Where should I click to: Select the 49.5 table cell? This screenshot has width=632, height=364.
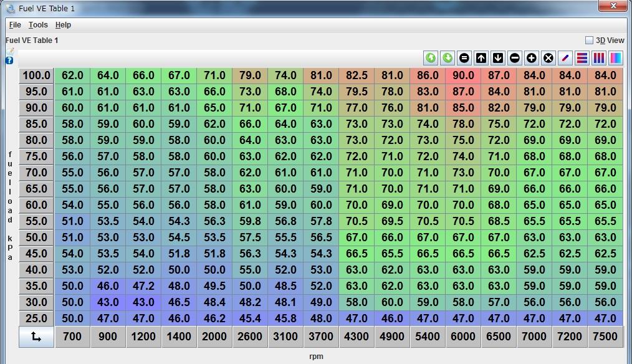coord(214,286)
